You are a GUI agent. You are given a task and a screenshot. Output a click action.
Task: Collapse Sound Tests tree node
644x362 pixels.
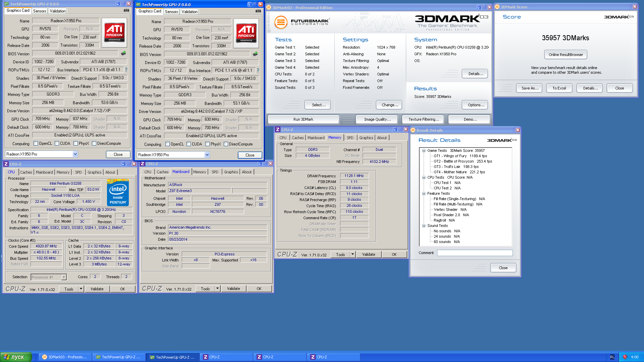424,226
